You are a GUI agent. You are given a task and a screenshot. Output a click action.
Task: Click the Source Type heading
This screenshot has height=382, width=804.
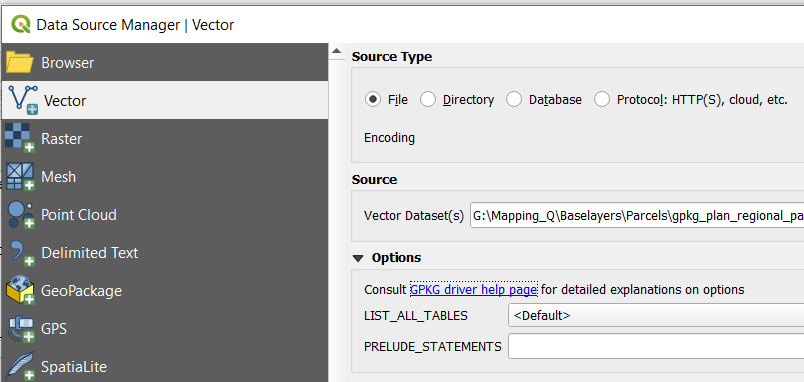point(392,56)
